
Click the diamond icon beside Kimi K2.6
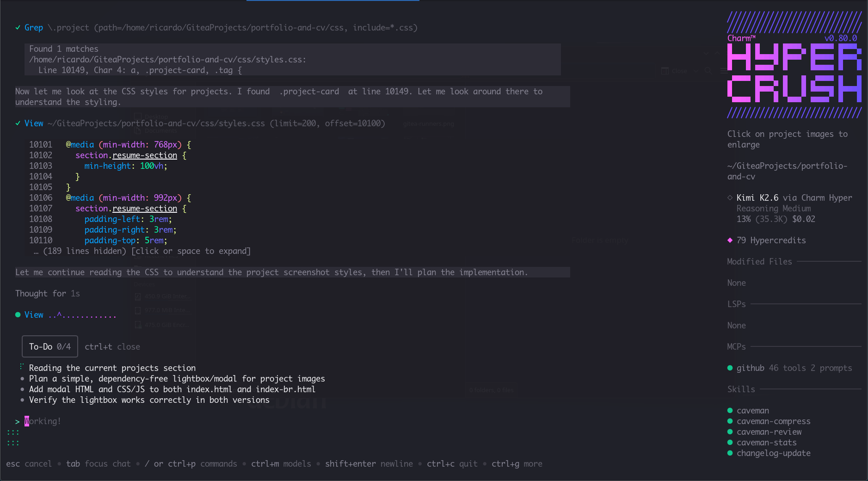point(730,198)
